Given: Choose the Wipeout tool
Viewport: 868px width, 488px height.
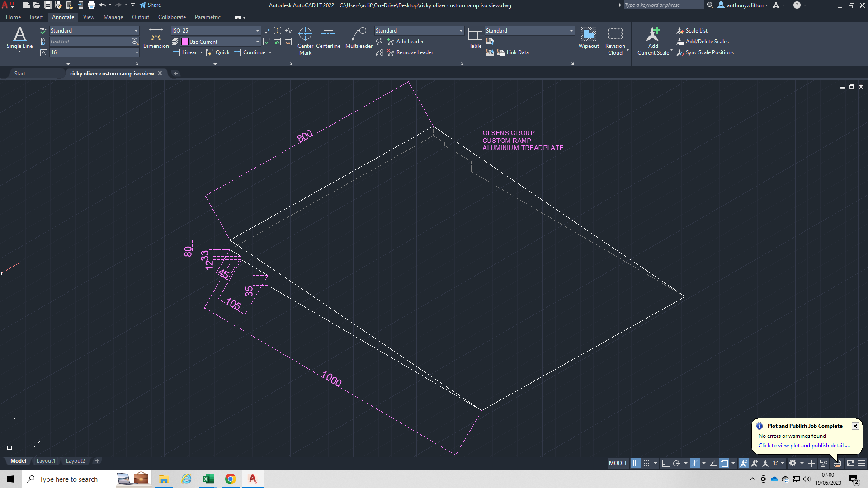Looking at the screenshot, I should click(x=588, y=38).
